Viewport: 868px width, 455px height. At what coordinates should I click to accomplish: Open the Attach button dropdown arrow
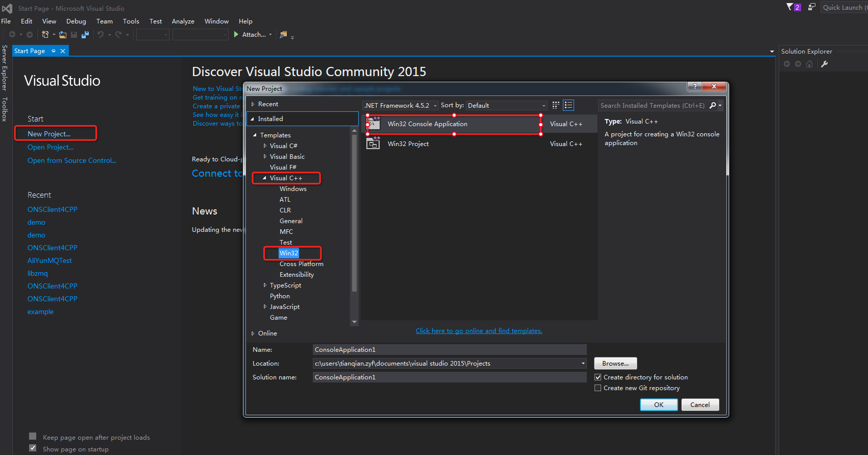[270, 35]
